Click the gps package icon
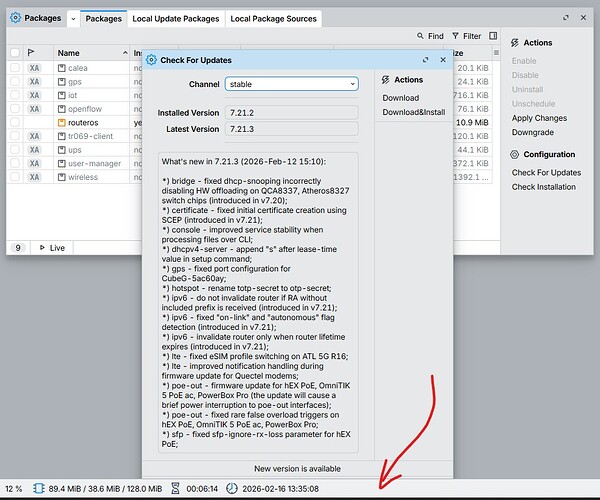 click(x=62, y=82)
